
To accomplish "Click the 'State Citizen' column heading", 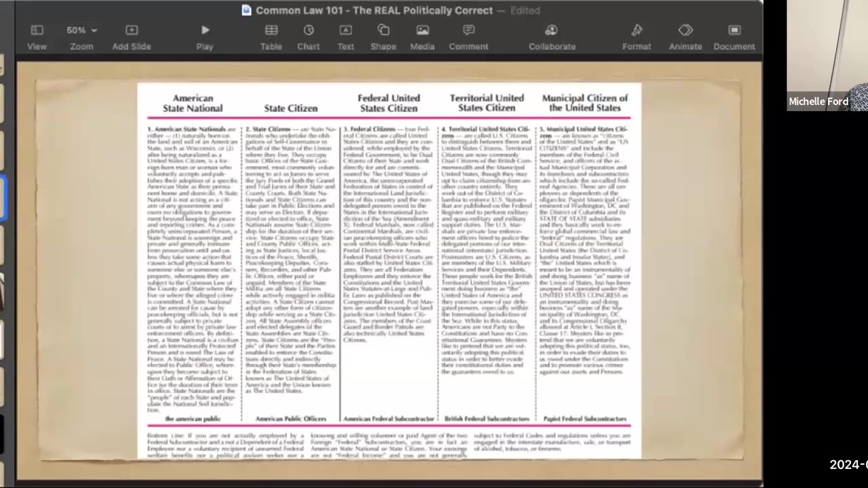I will (x=291, y=108).
